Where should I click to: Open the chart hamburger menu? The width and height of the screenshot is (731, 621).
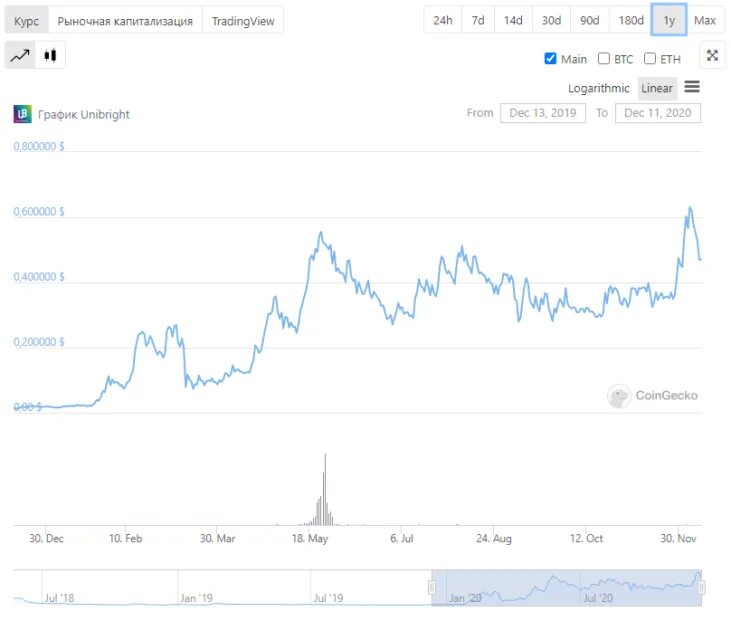692,87
